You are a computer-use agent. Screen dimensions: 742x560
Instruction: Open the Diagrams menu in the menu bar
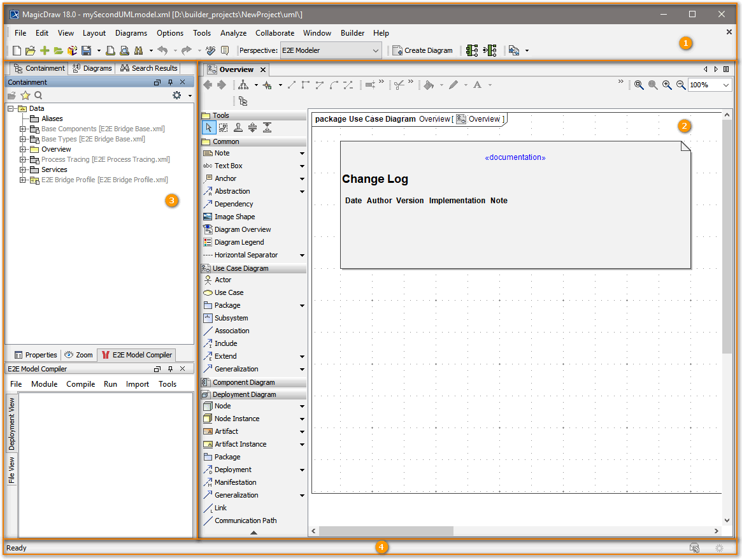point(131,33)
